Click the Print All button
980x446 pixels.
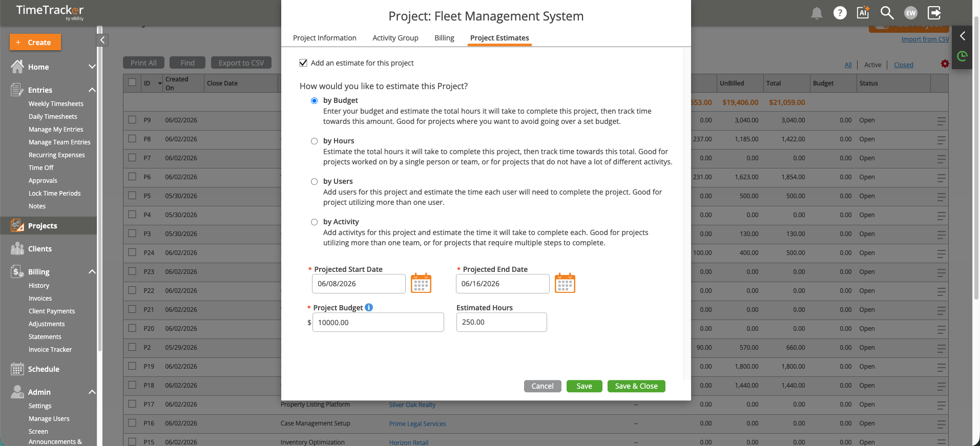[143, 62]
